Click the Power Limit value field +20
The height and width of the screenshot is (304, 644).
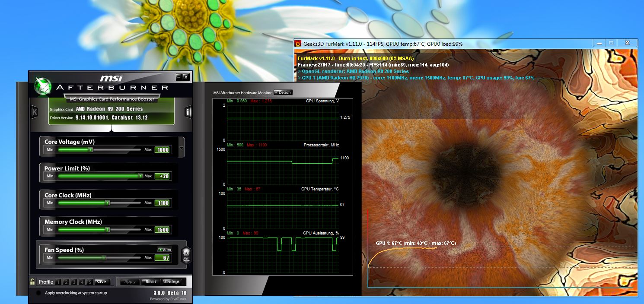pyautogui.click(x=163, y=176)
